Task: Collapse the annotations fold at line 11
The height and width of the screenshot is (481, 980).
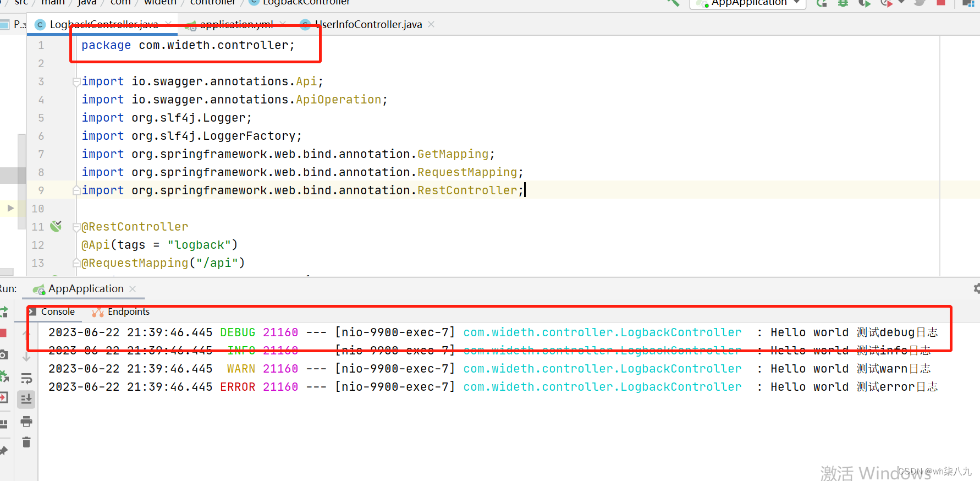Action: [76, 227]
